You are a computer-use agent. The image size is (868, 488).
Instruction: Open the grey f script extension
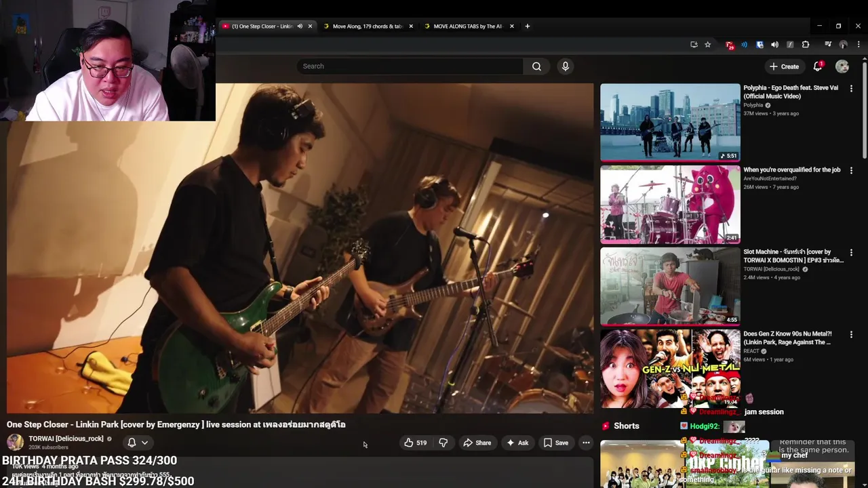click(x=790, y=45)
